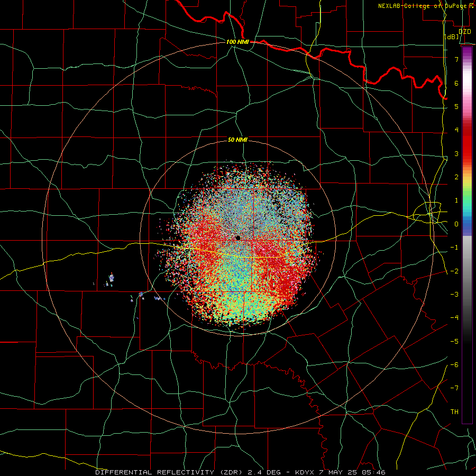Viewport: 476px width, 476px height.
Task: Select the -5 tick label on the scale
Action: tap(454, 342)
